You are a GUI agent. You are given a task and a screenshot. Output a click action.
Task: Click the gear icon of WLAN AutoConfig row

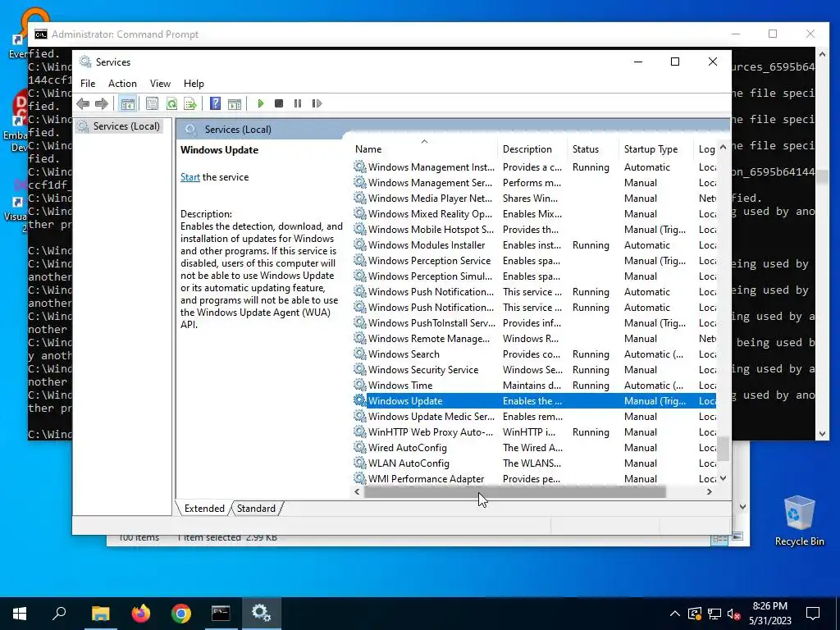(x=359, y=463)
